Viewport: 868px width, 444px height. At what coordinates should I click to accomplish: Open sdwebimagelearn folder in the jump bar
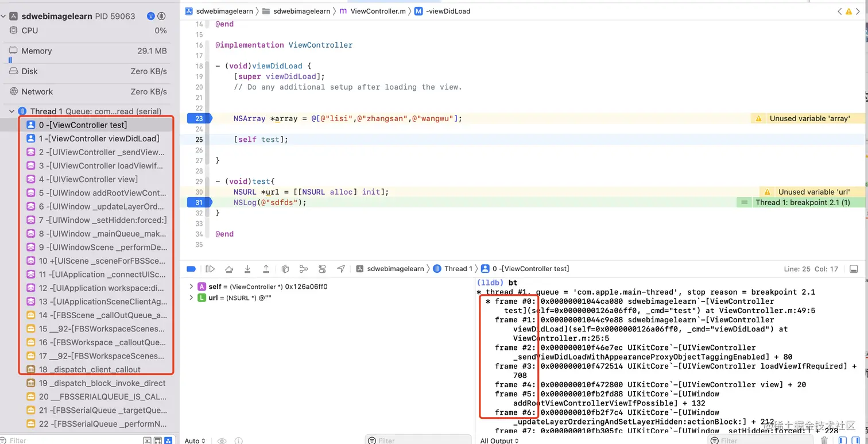pos(296,11)
